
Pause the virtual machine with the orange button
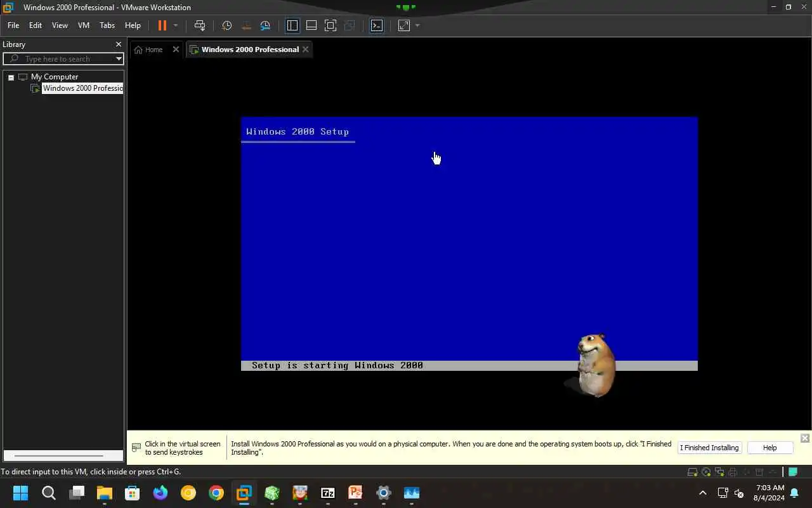[x=162, y=25]
